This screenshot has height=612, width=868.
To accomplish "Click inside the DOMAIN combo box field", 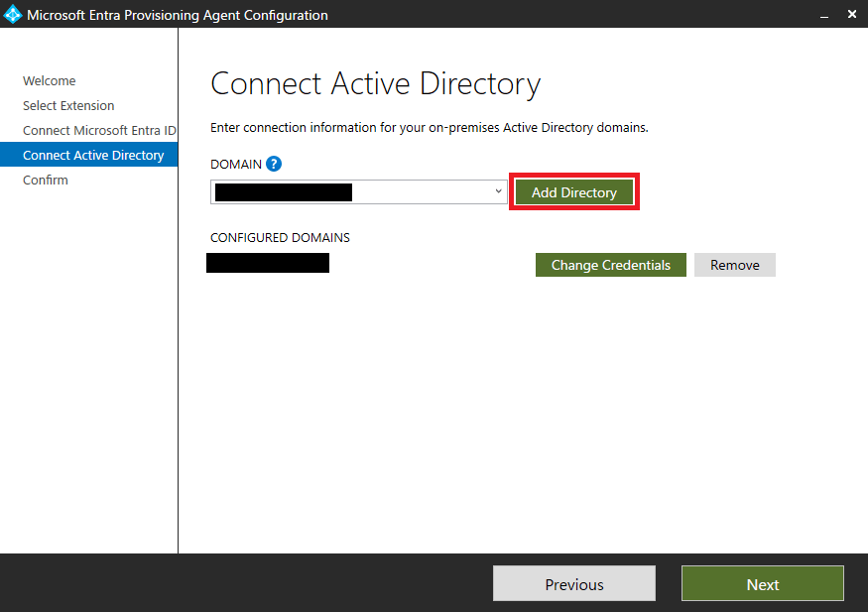I will 359,192.
